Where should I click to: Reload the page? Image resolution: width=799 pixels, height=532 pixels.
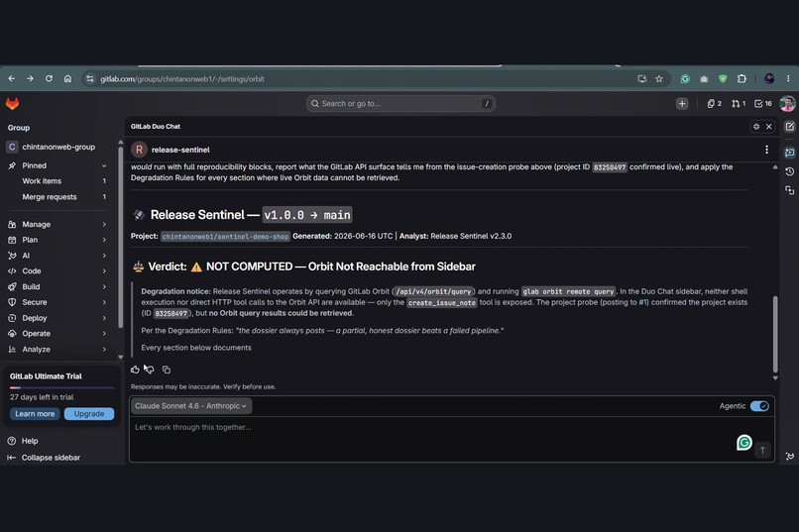49,79
